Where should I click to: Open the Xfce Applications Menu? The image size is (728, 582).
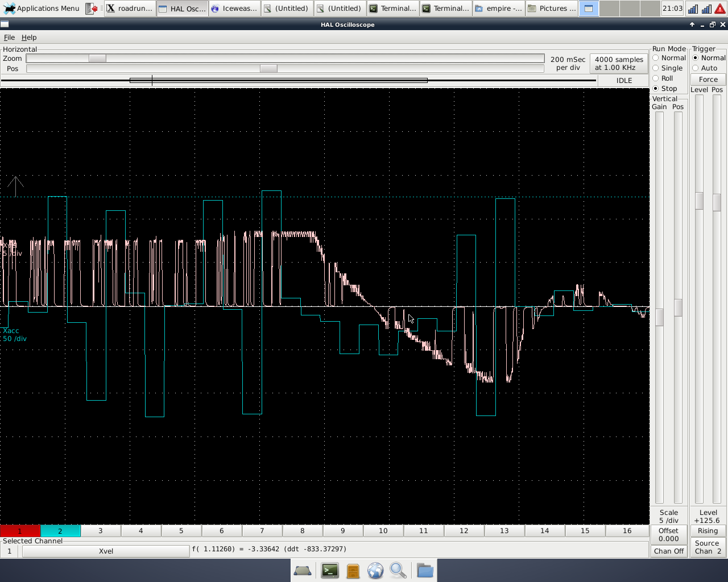tap(42, 9)
